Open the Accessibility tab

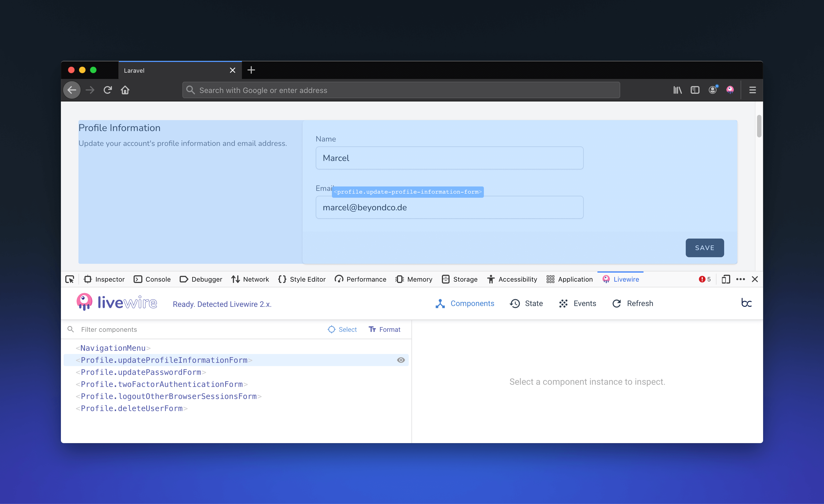pos(512,279)
